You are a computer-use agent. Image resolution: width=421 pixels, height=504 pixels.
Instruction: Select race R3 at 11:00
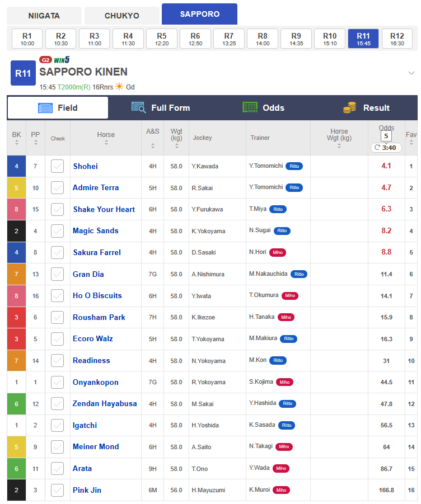click(95, 39)
